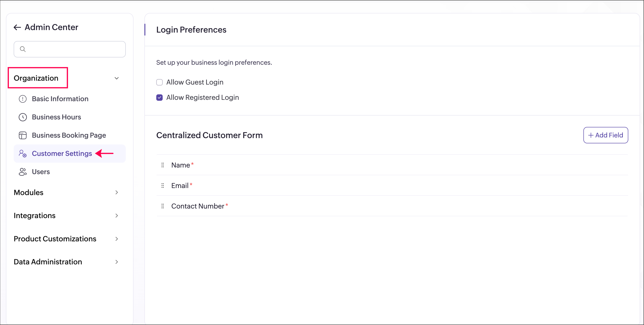Expand the Integrations section

pyautogui.click(x=116, y=216)
